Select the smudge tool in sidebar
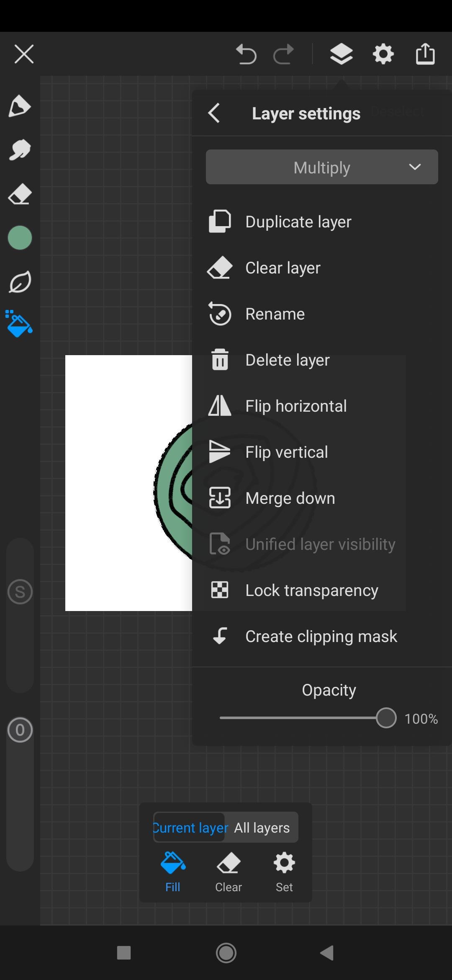452x980 pixels. [x=20, y=150]
